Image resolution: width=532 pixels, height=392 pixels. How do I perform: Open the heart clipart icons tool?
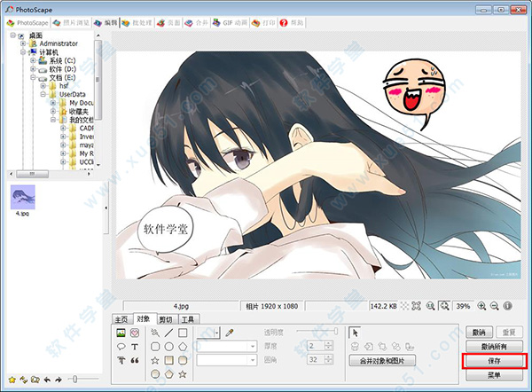(x=135, y=333)
